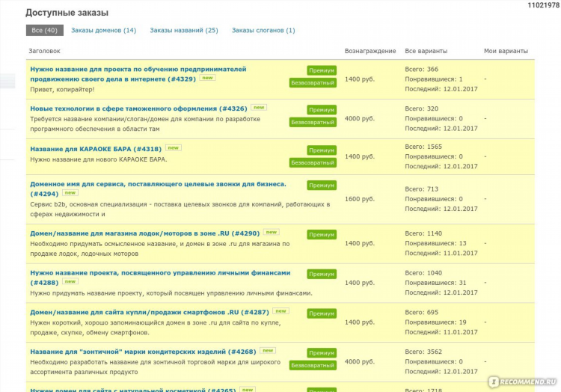Click 'new' badge beside order #4288
The width and height of the screenshot is (561, 392).
click(70, 281)
